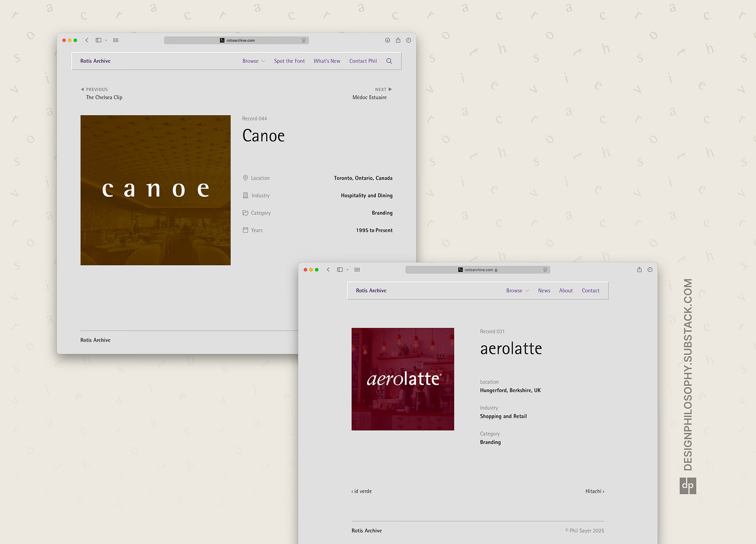Expand the Browse menu in aerolatte window

518,291
